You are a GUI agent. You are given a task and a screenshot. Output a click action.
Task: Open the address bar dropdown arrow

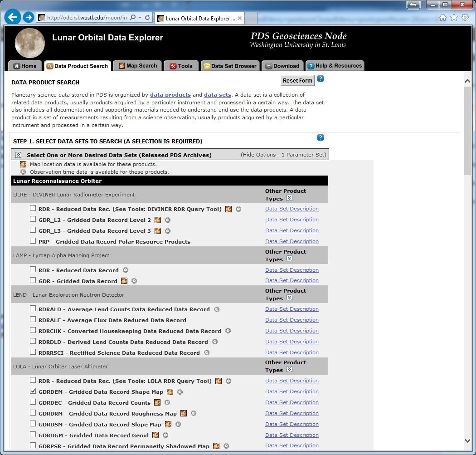(x=140, y=18)
